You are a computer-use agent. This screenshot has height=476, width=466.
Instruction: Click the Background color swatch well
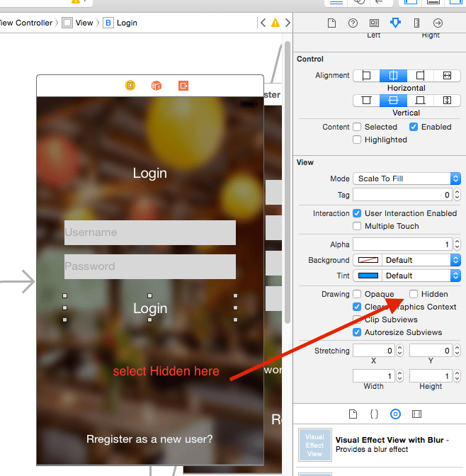tap(368, 260)
